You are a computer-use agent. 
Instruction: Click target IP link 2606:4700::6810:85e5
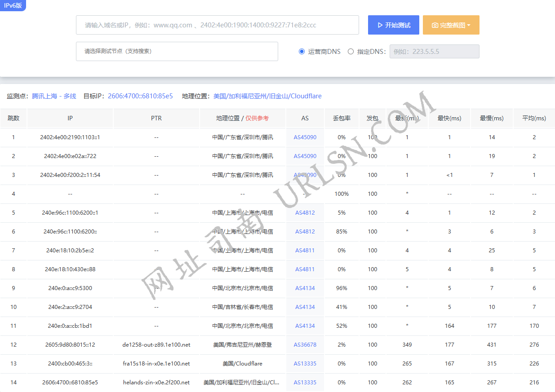(140, 96)
